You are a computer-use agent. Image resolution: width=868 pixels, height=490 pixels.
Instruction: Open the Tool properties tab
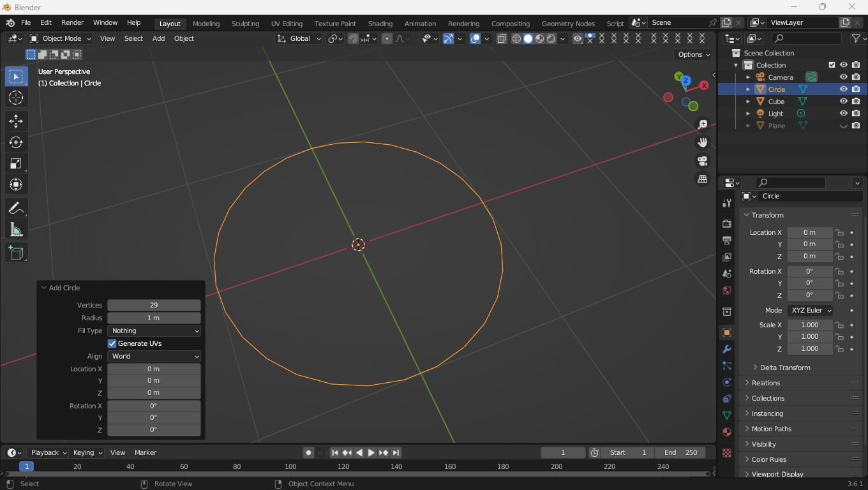pyautogui.click(x=726, y=203)
